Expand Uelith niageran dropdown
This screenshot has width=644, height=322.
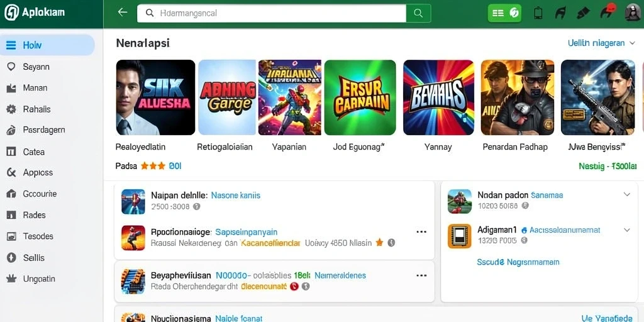(602, 43)
